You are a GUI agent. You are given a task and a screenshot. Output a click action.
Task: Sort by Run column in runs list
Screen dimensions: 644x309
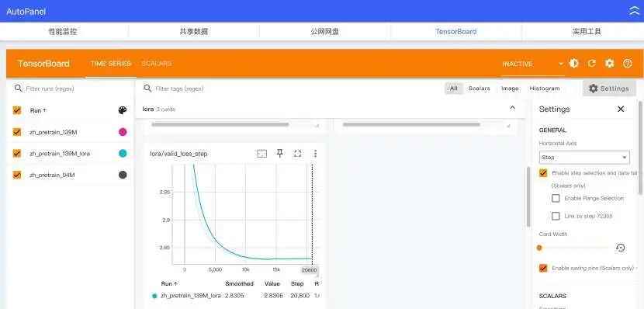click(38, 110)
